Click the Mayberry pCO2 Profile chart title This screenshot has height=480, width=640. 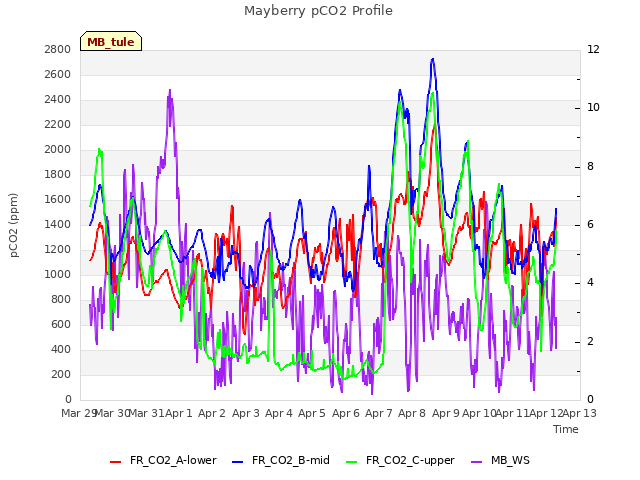pyautogui.click(x=318, y=10)
